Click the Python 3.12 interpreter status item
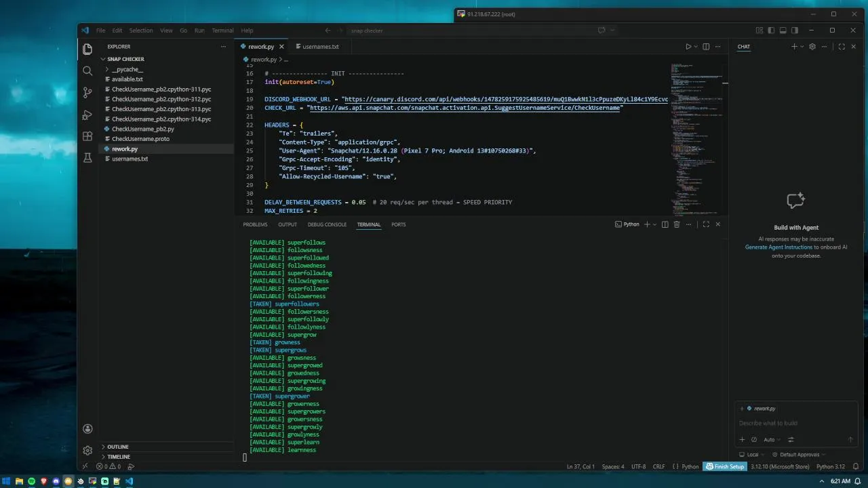This screenshot has height=488, width=868. tap(831, 466)
